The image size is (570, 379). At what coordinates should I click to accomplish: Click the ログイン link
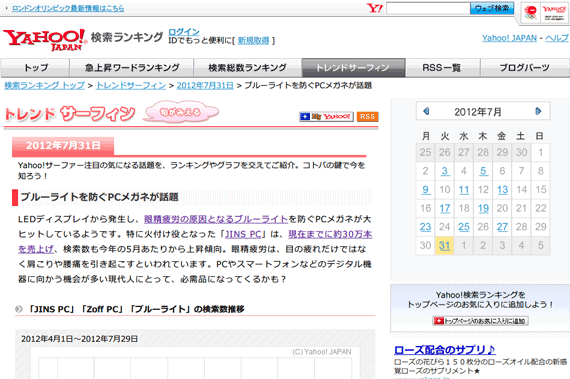[184, 32]
